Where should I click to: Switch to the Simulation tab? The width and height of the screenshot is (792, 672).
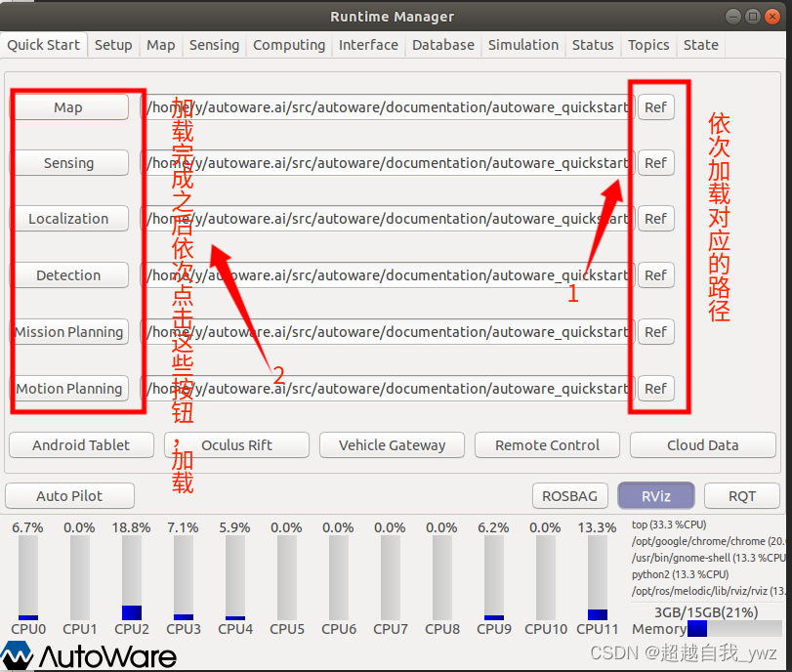(x=523, y=45)
